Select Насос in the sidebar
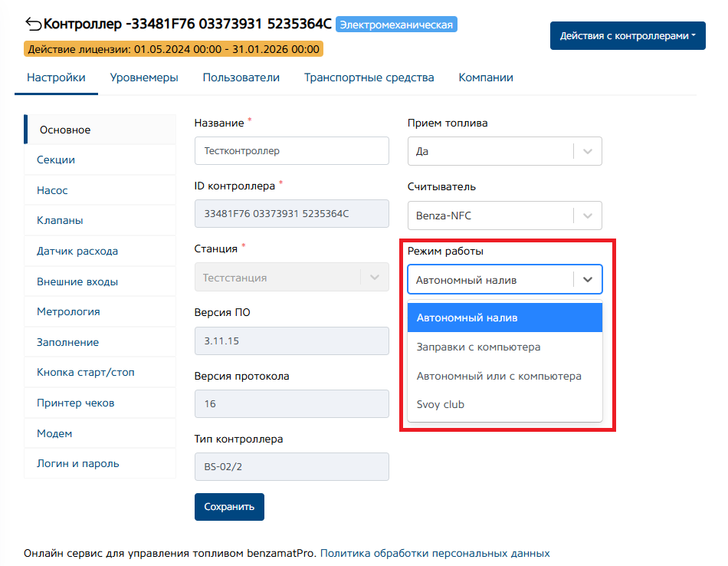Screen dimensions: 728x566 point(52,190)
